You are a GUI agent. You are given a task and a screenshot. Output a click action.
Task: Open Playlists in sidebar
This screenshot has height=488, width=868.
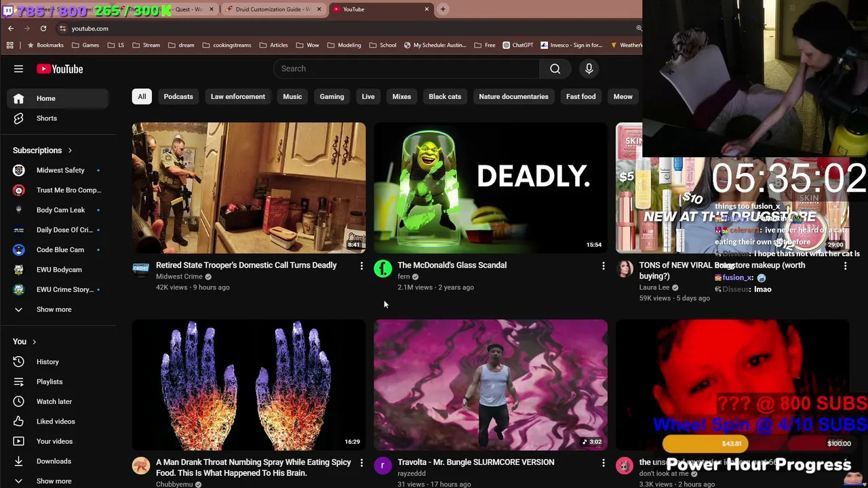pos(58,382)
